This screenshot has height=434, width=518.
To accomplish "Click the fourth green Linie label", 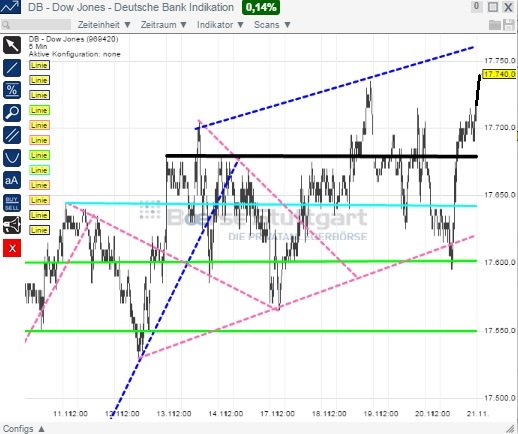I will coord(39,110).
